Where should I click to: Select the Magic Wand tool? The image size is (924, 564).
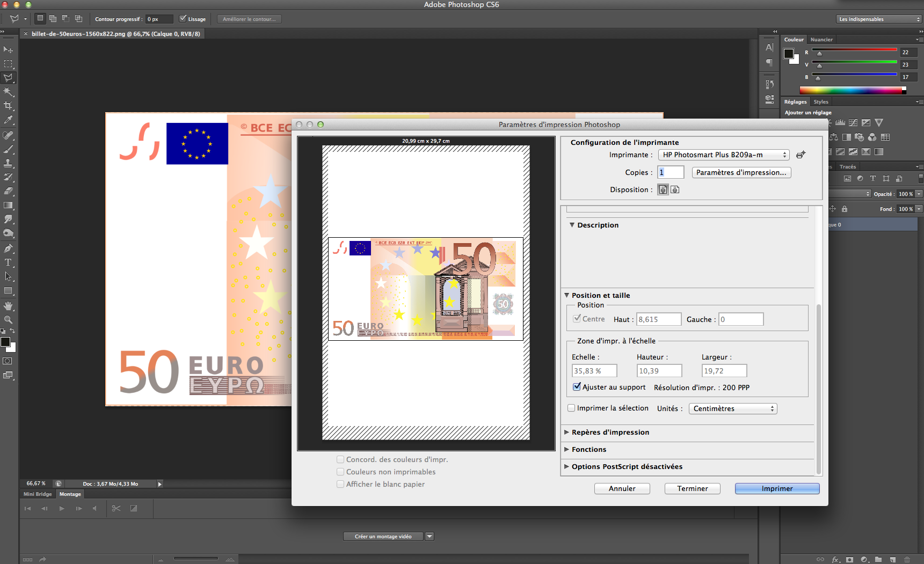[x=9, y=92]
